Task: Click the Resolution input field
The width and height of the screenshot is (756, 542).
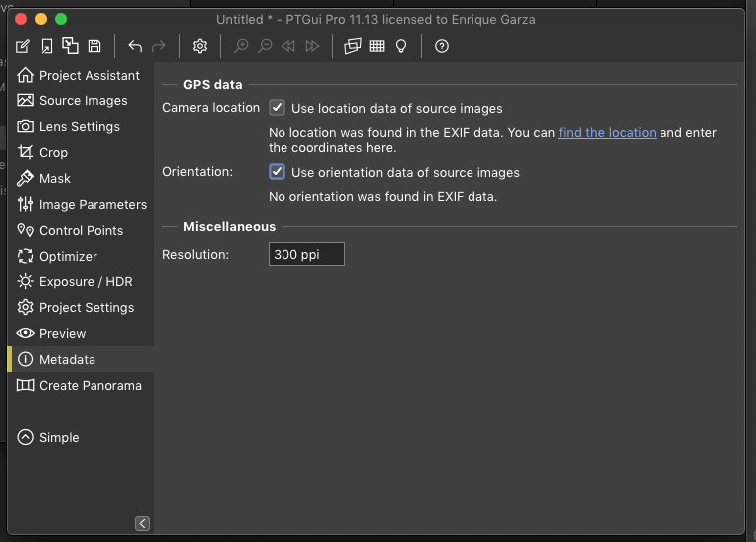Action: coord(306,255)
